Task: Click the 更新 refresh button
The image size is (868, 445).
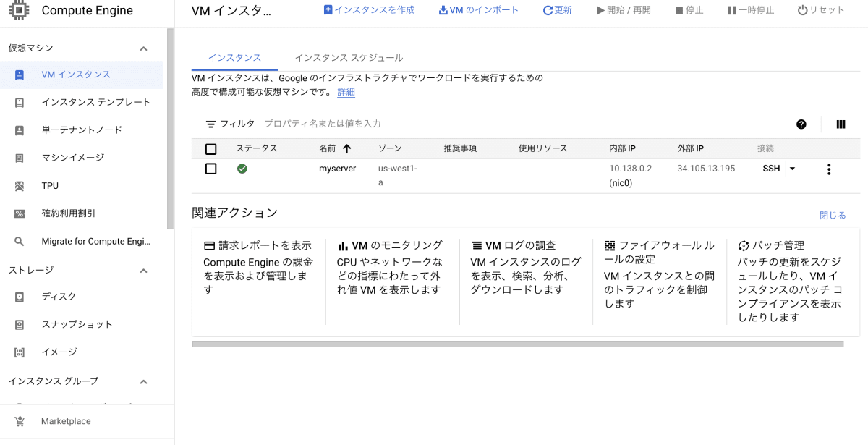Action: (558, 10)
